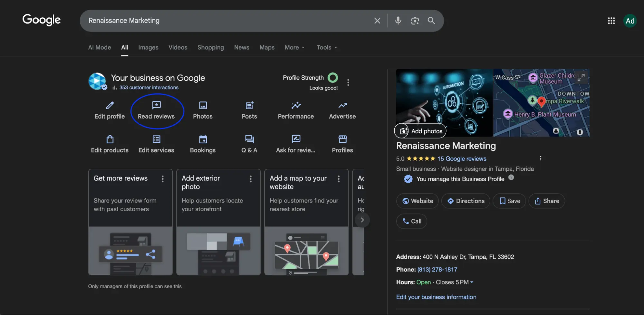Switch to the Images tab
644x315 pixels.
tap(148, 47)
